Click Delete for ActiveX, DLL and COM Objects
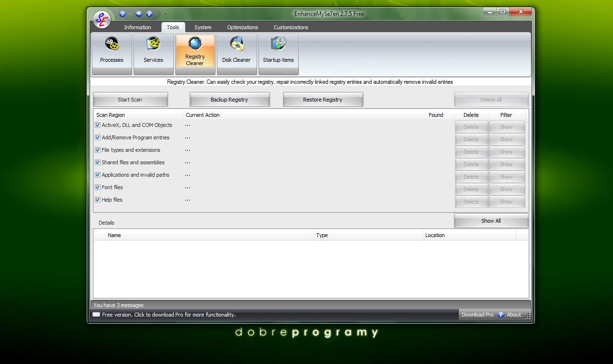This screenshot has height=364, width=613. point(471,127)
